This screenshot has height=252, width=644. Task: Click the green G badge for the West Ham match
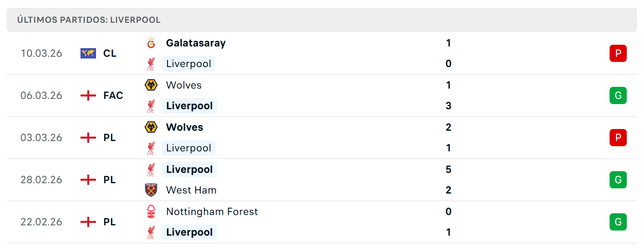618,180
